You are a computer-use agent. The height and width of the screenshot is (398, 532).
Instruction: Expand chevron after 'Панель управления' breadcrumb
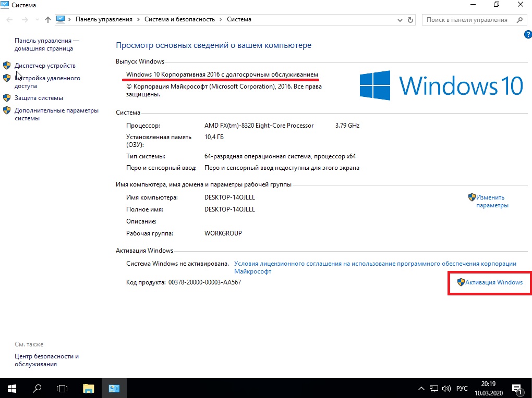pyautogui.click(x=138, y=20)
